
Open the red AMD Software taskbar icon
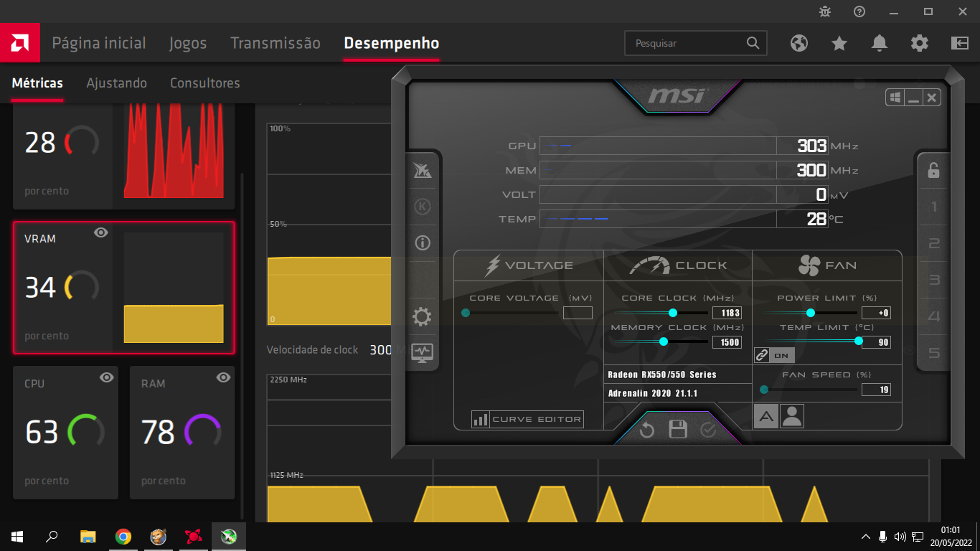point(194,536)
